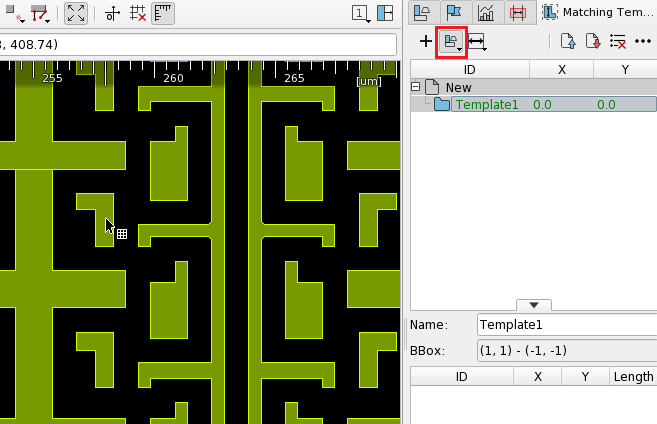The image size is (657, 424).
Task: Click the Length column header
Action: coord(633,377)
